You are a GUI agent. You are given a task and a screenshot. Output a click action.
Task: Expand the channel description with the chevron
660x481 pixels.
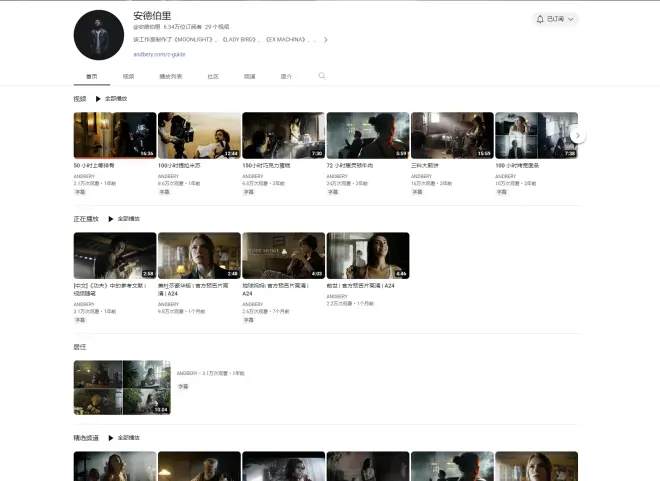(x=325, y=40)
